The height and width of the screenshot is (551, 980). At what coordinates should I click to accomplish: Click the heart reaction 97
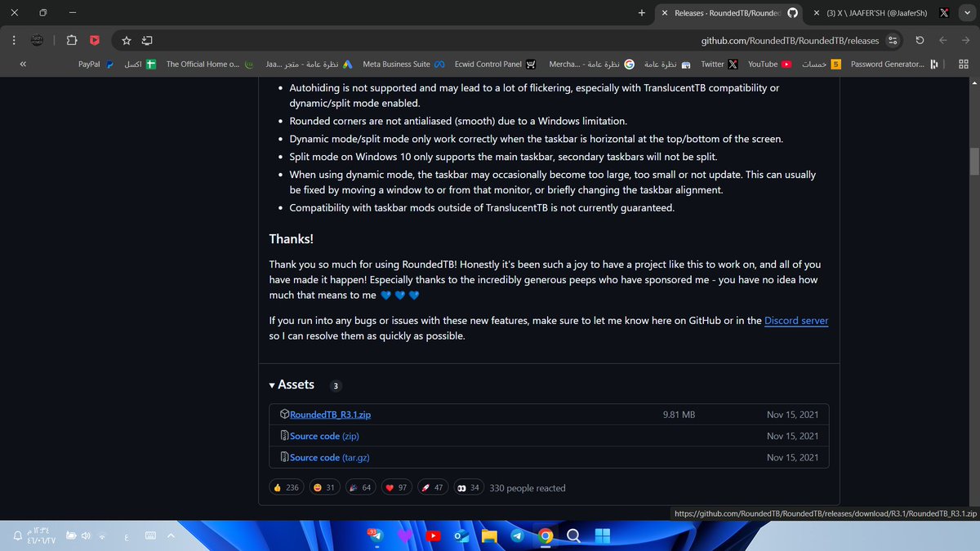(396, 487)
